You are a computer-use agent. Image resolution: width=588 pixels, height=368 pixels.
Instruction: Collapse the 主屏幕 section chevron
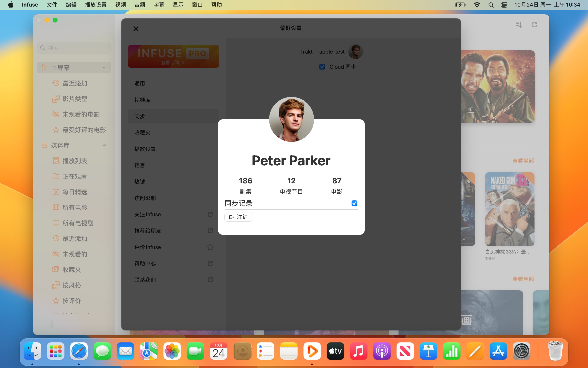(x=104, y=68)
